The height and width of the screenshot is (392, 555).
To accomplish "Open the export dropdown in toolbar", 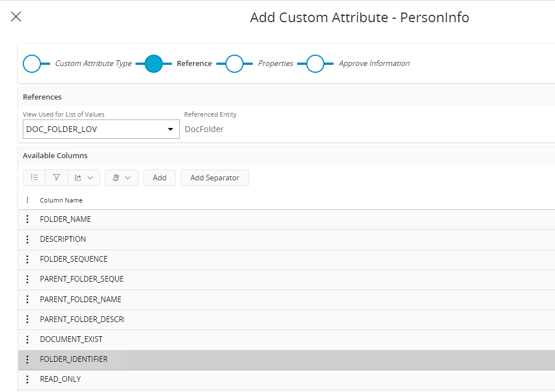I will (84, 178).
